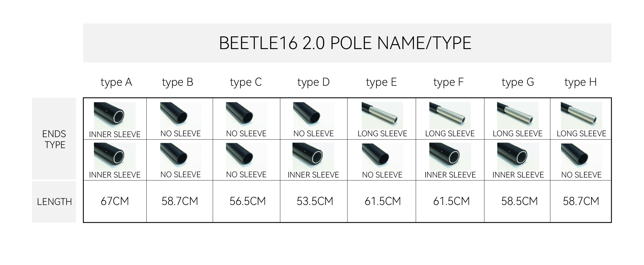
Task: Click type G bottom inner sleeve image
Action: pyautogui.click(x=518, y=156)
